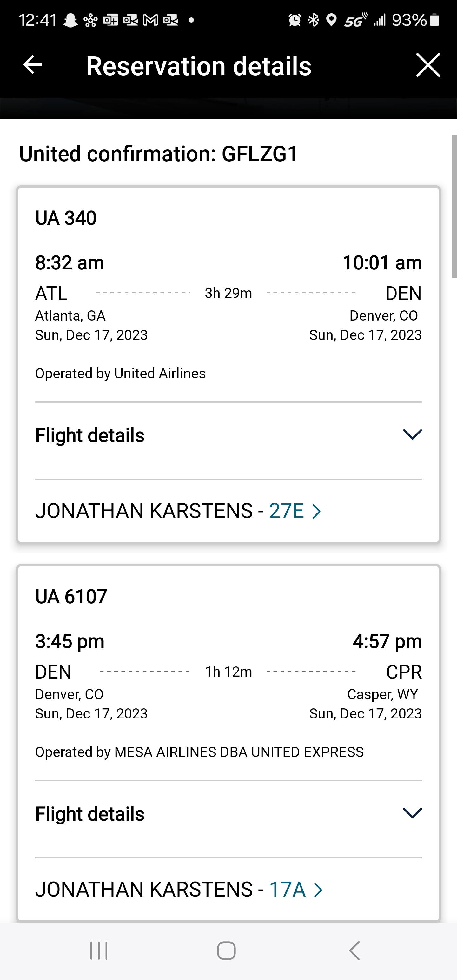The image size is (457, 980).
Task: Expand Flight details for UA 340
Action: (412, 434)
